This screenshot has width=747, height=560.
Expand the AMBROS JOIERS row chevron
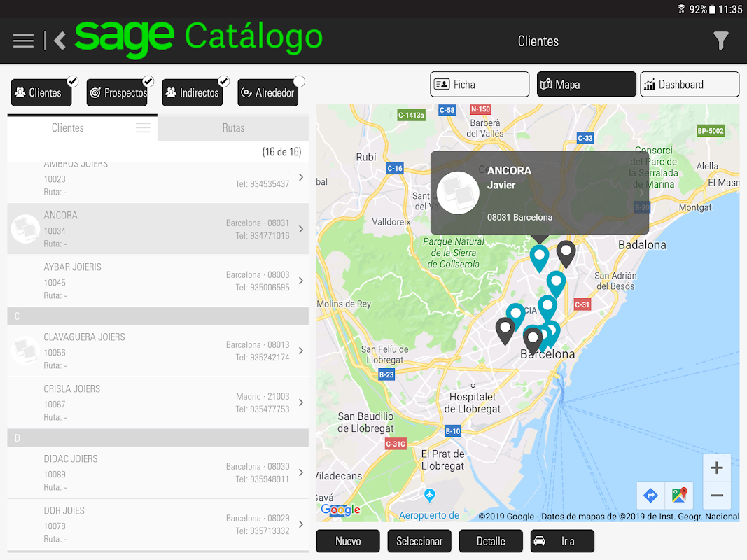point(301,177)
